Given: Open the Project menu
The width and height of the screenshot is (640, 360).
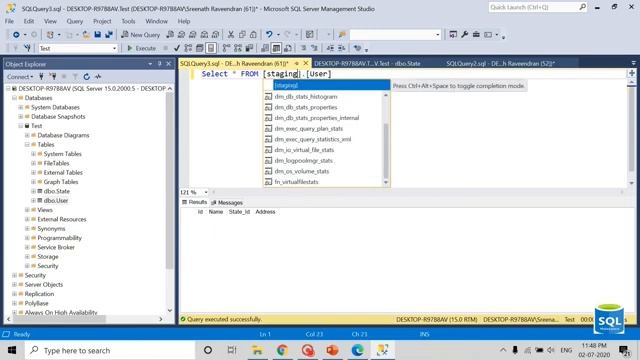Looking at the screenshot, I should tap(102, 21).
